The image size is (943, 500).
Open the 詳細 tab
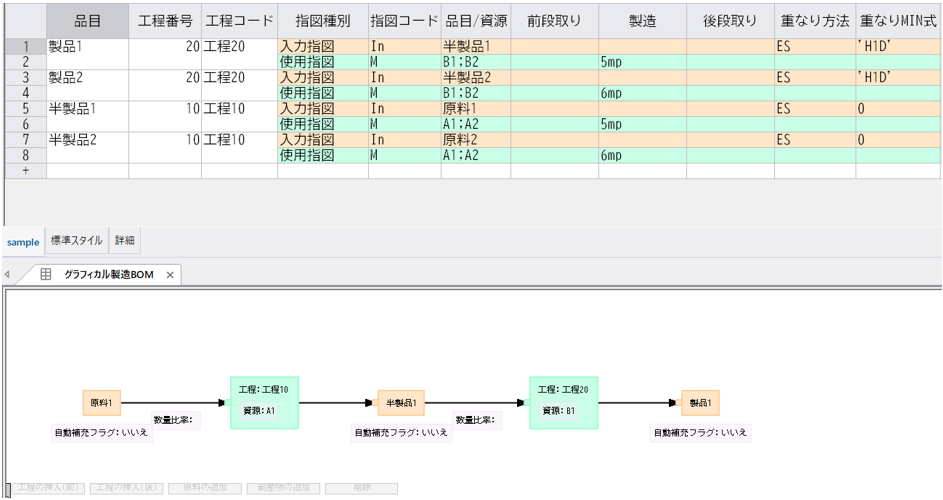point(125,242)
